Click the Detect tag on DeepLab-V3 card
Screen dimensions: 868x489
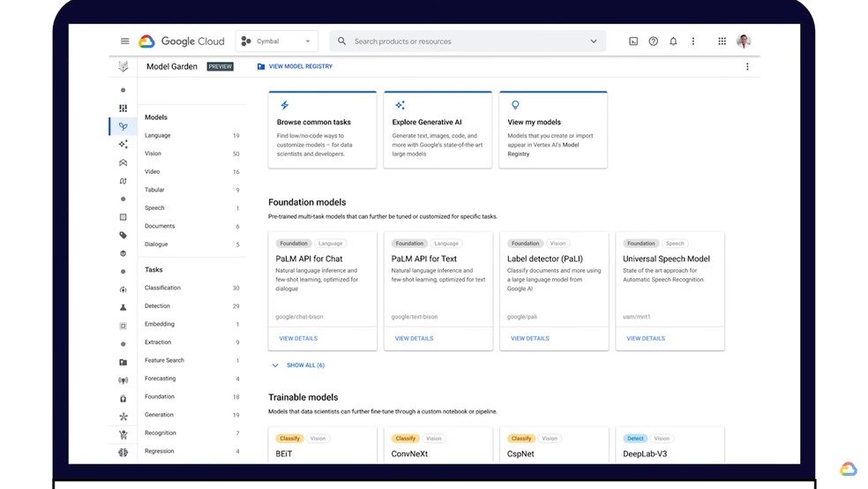pos(635,438)
